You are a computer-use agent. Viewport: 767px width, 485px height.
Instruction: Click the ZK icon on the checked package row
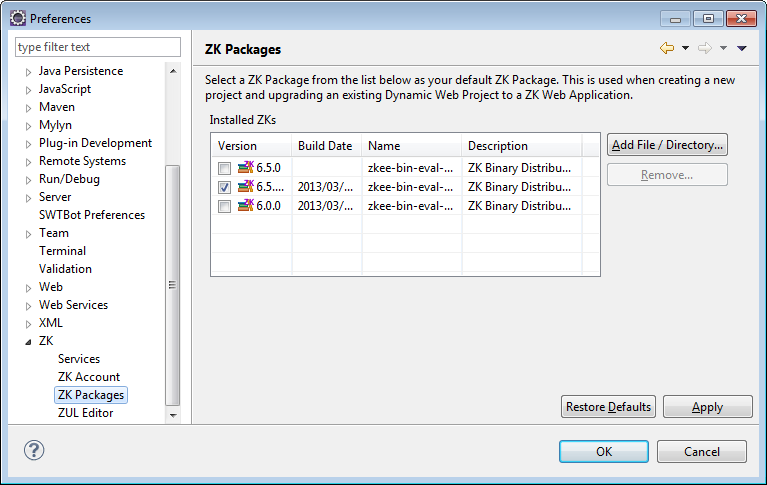point(246,186)
